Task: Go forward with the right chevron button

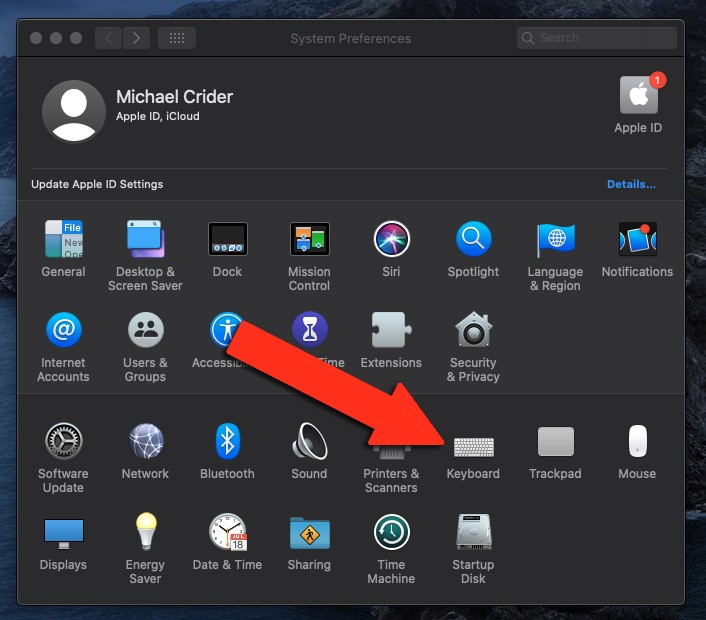Action: click(136, 38)
